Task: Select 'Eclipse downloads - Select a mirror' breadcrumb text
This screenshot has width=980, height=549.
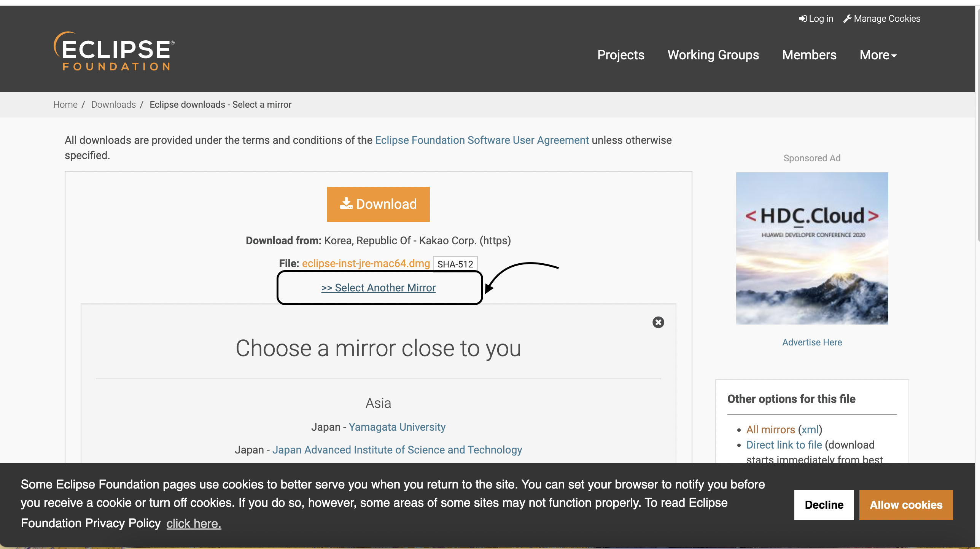Action: point(221,105)
